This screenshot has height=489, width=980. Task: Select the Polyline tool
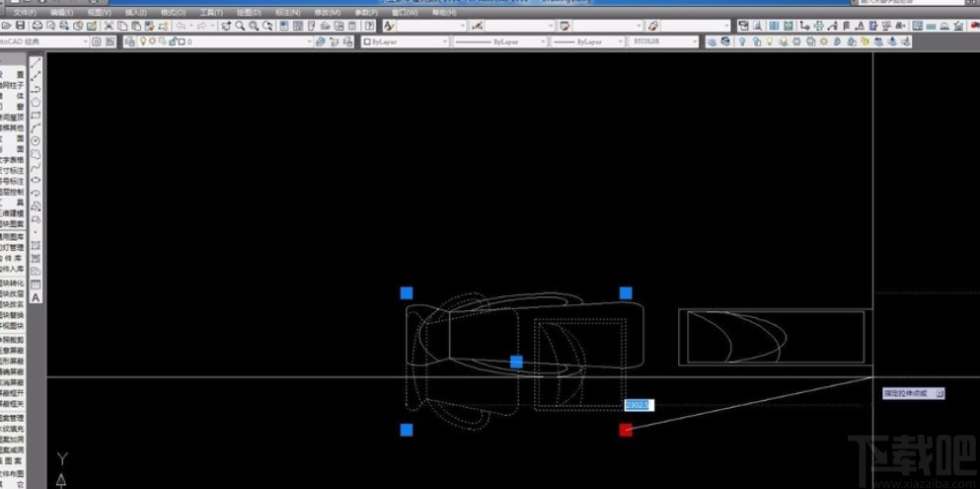[37, 89]
